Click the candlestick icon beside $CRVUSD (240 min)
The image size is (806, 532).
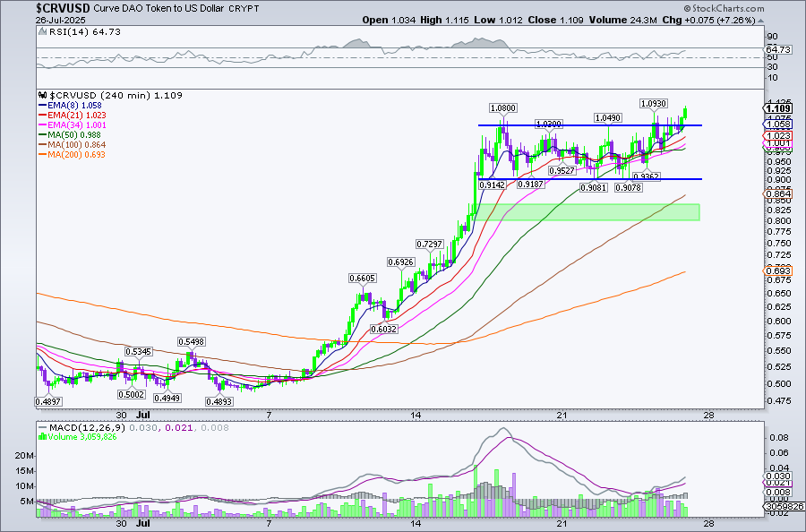pyautogui.click(x=43, y=95)
